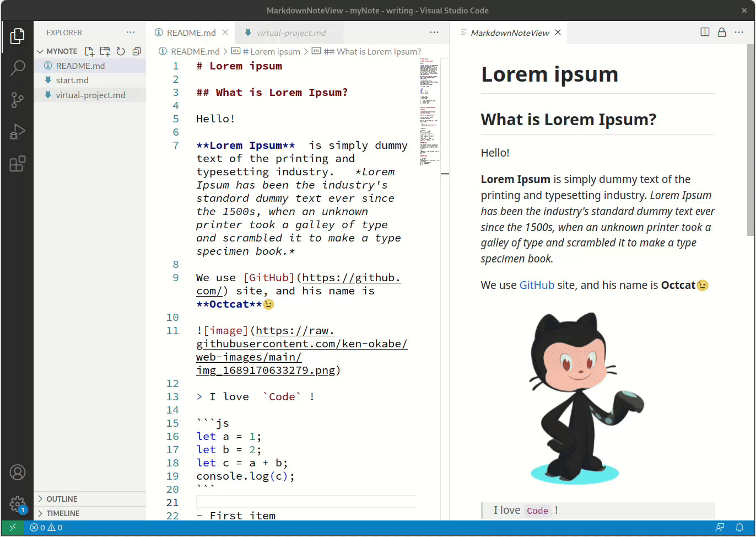756x537 pixels.
Task: Click the '```js' fence on line 15
Action: (213, 423)
